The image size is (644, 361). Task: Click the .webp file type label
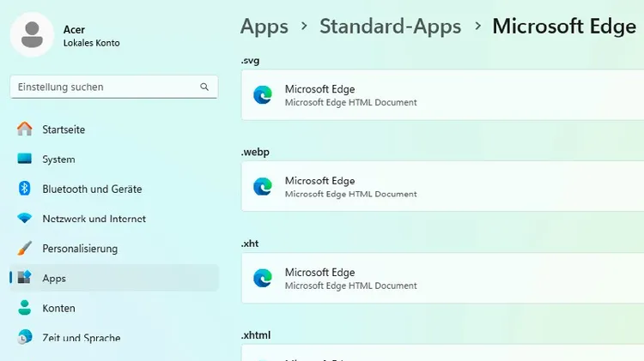[255, 152]
